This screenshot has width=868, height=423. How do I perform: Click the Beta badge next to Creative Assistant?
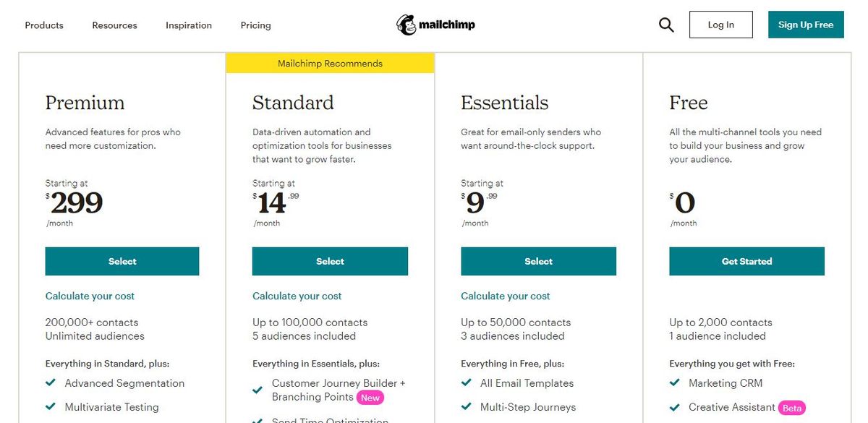click(791, 407)
